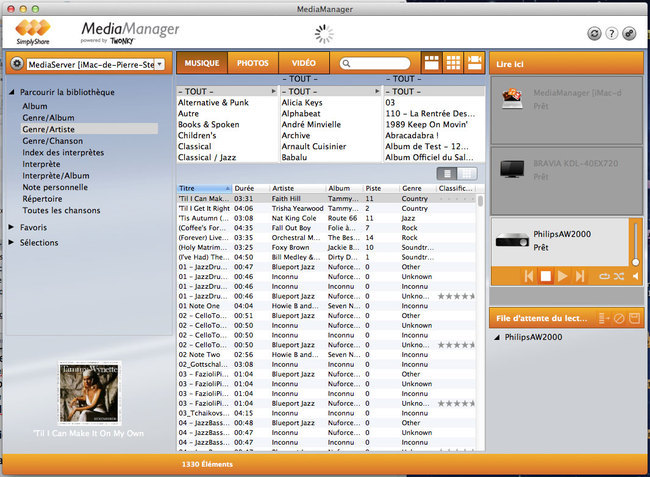This screenshot has height=477, width=650.
Task: Expand the Sélections section
Action: click(12, 242)
